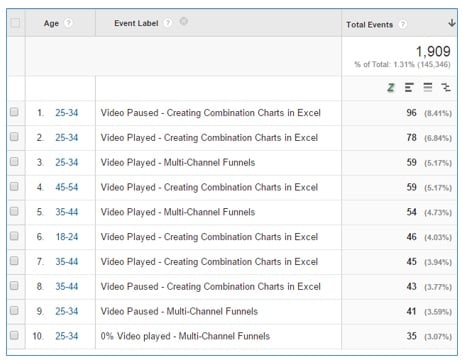Click 'Video Played - Multi-Channel Funnels' in row 3
This screenshot has width=463, height=363.
[178, 162]
